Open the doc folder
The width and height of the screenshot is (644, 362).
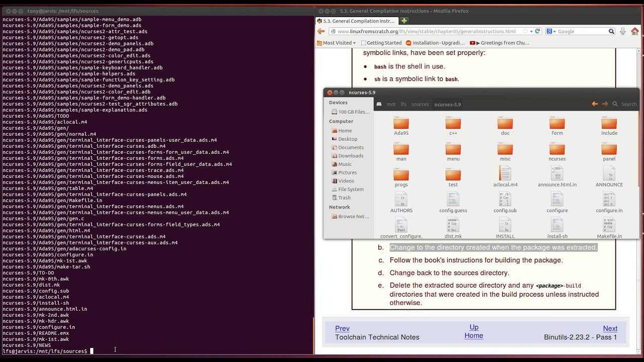(505, 126)
